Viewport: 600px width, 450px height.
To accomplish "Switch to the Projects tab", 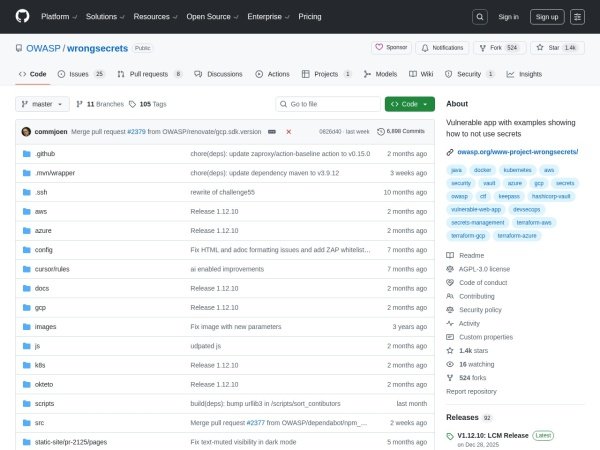I will (326, 74).
